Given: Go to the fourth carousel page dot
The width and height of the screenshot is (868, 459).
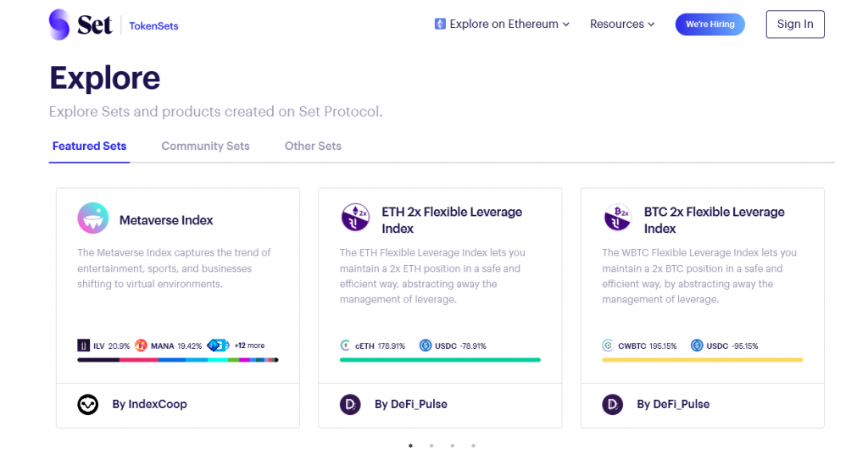Looking at the screenshot, I should point(473,445).
